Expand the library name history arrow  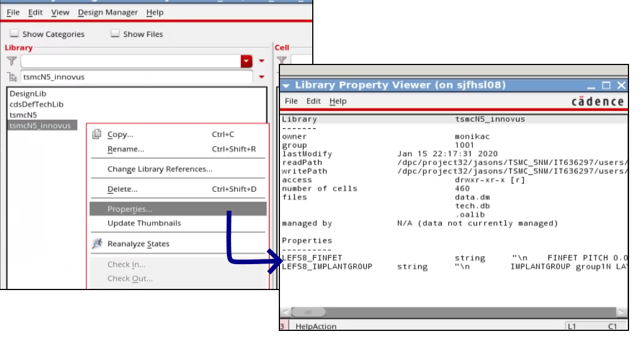click(x=262, y=77)
